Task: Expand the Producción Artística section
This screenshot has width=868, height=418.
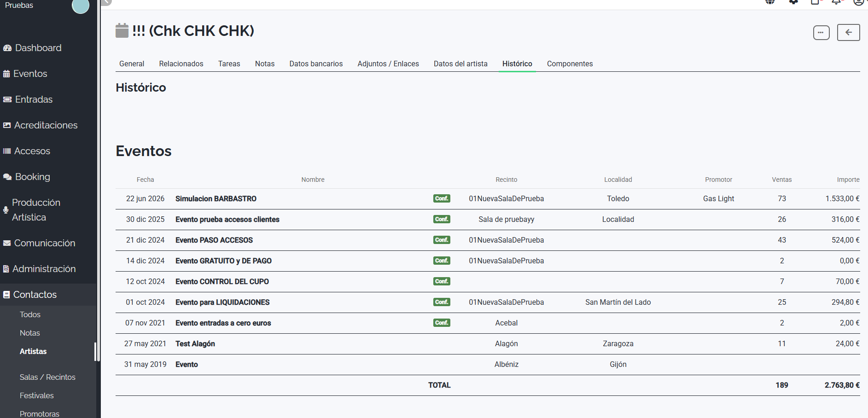Action: click(x=36, y=210)
